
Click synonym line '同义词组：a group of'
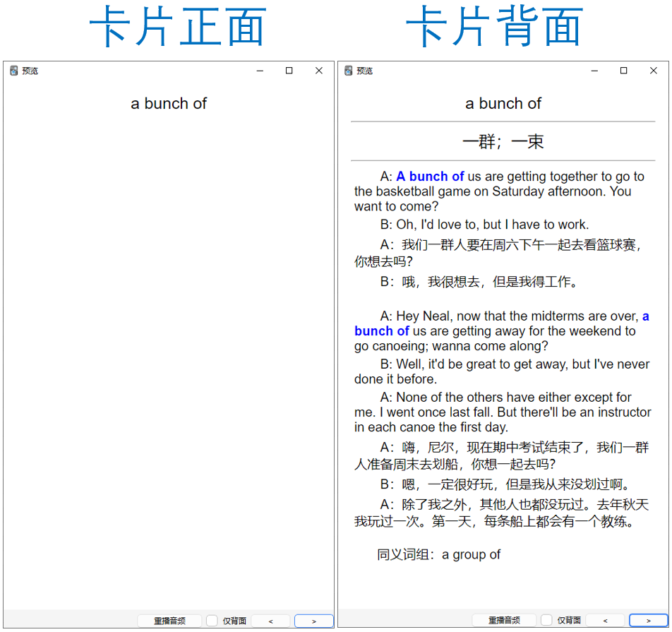[438, 554]
